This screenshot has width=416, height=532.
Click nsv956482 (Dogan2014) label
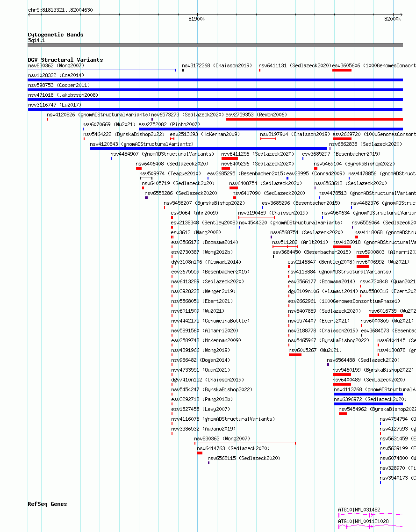pyautogui.click(x=201, y=360)
